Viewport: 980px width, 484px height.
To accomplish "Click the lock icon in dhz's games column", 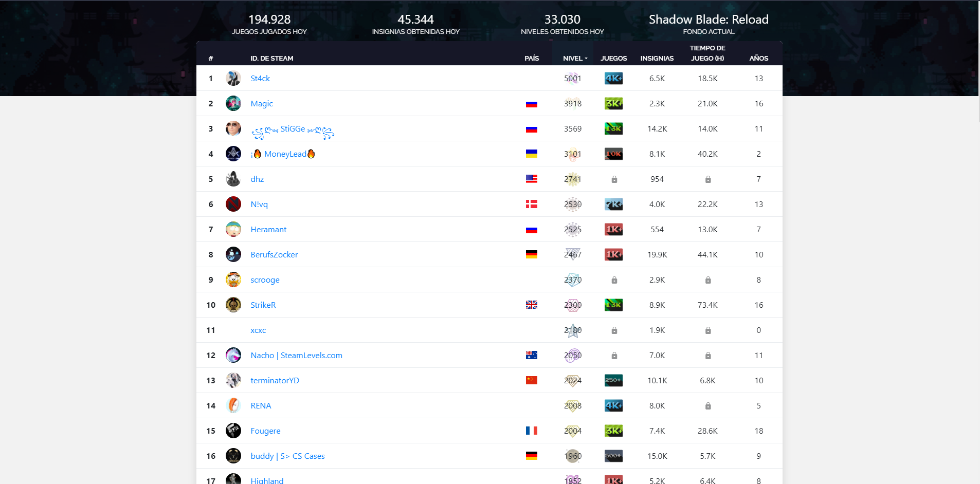I will click(x=614, y=179).
